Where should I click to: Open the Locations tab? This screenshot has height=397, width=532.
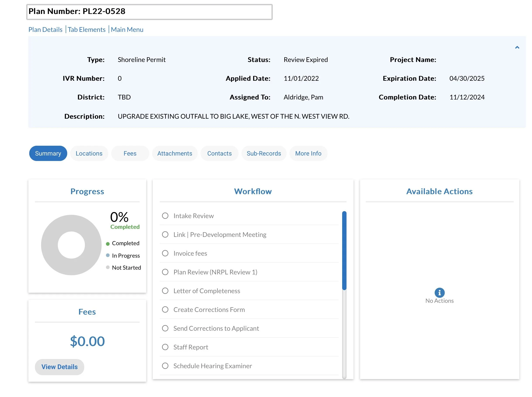click(89, 153)
